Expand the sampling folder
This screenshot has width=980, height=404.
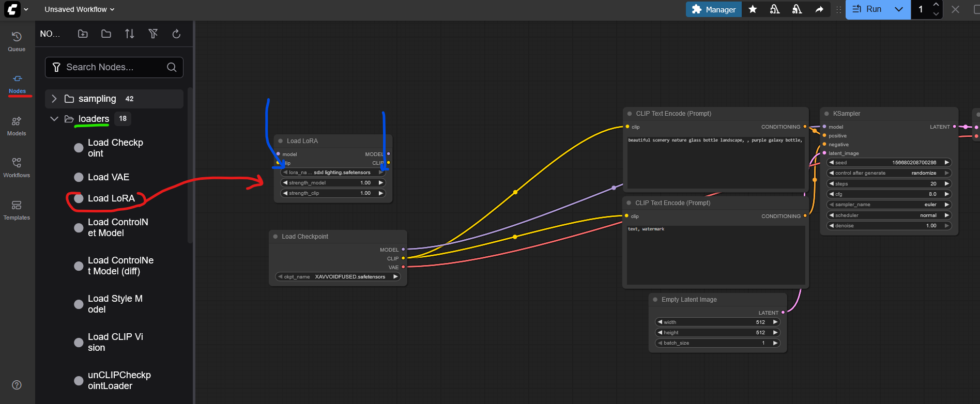[x=54, y=99]
